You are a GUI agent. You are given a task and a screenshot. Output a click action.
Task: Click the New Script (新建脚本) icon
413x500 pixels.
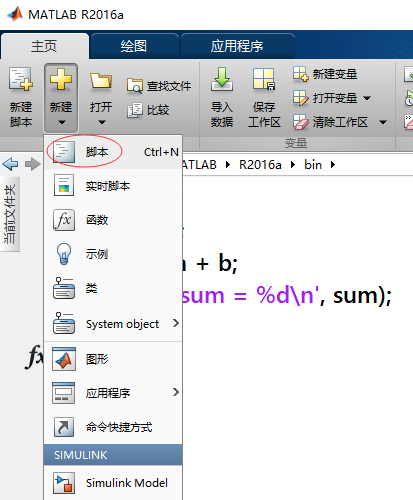pos(21,79)
